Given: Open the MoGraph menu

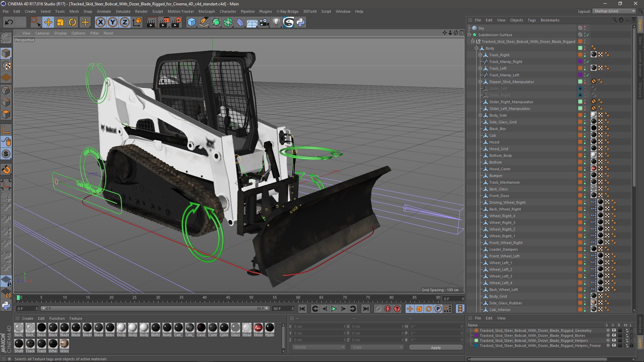Looking at the screenshot, I should 207,11.
